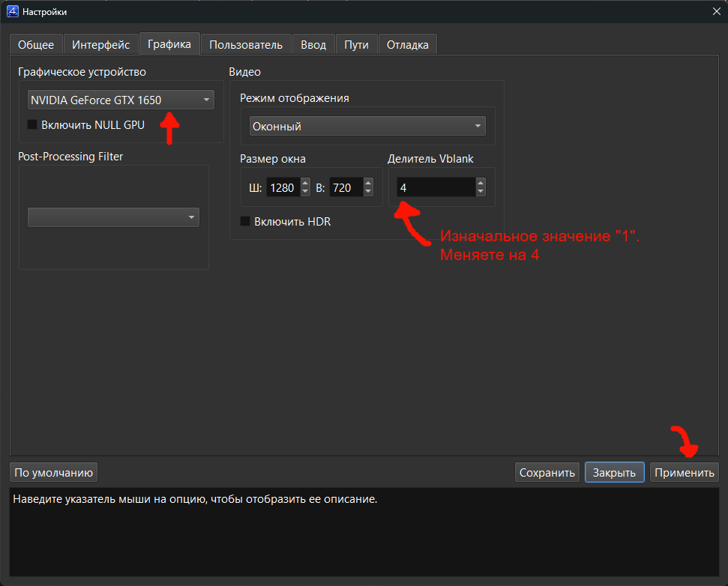This screenshot has width=728, height=586.
Task: Click the Post-Processing Filter label
Action: coord(70,157)
